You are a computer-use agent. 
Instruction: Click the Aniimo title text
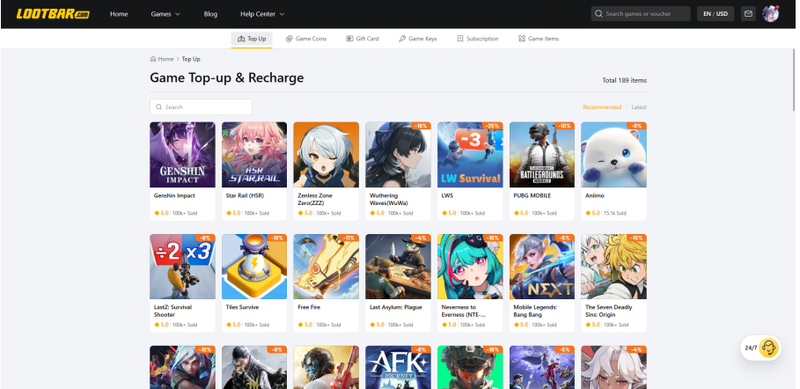tap(594, 196)
